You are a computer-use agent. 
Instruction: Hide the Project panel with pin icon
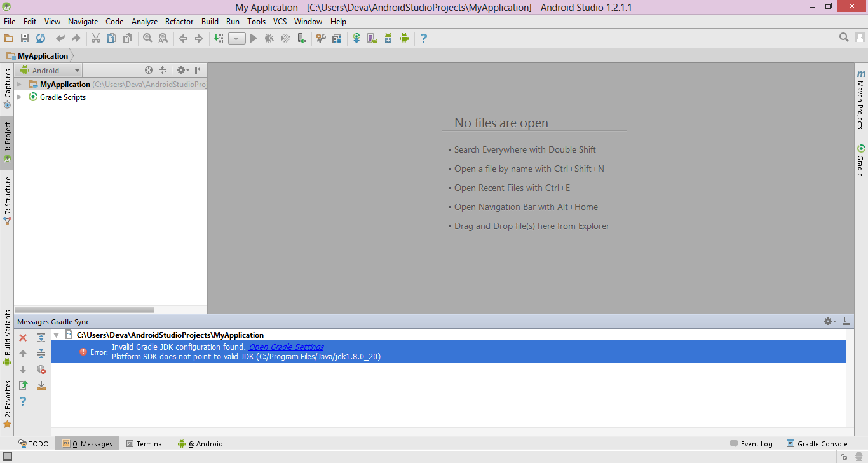point(199,71)
